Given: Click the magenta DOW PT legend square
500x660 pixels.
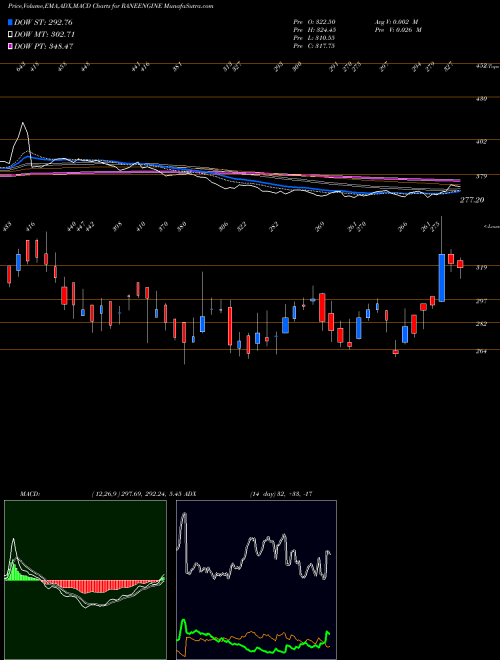Looking at the screenshot, I should tap(10, 46).
